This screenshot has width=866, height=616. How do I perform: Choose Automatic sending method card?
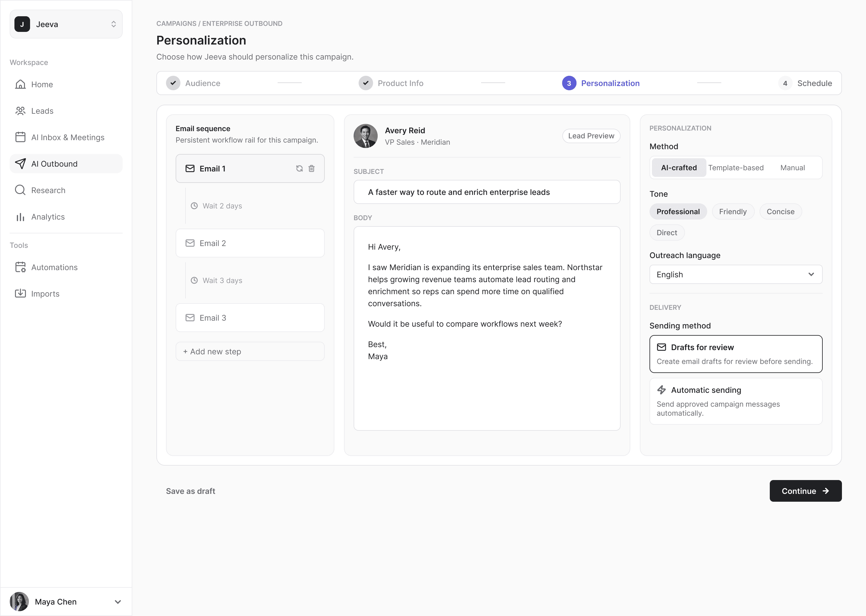click(x=735, y=401)
